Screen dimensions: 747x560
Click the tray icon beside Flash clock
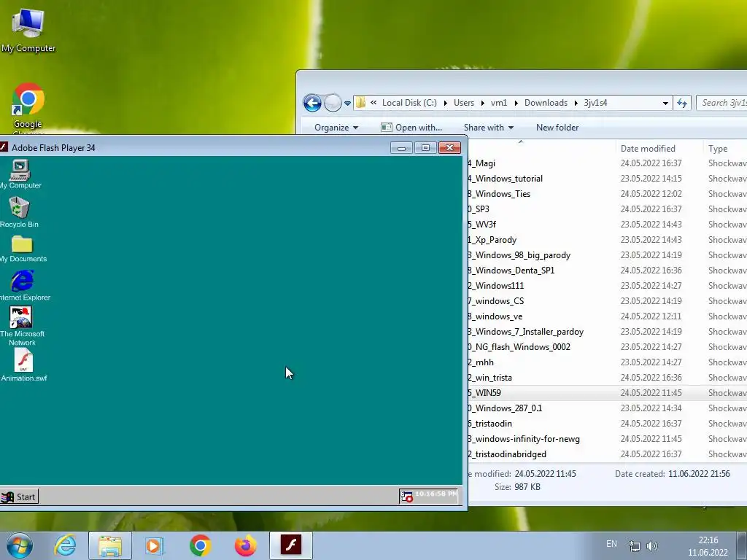click(x=406, y=496)
